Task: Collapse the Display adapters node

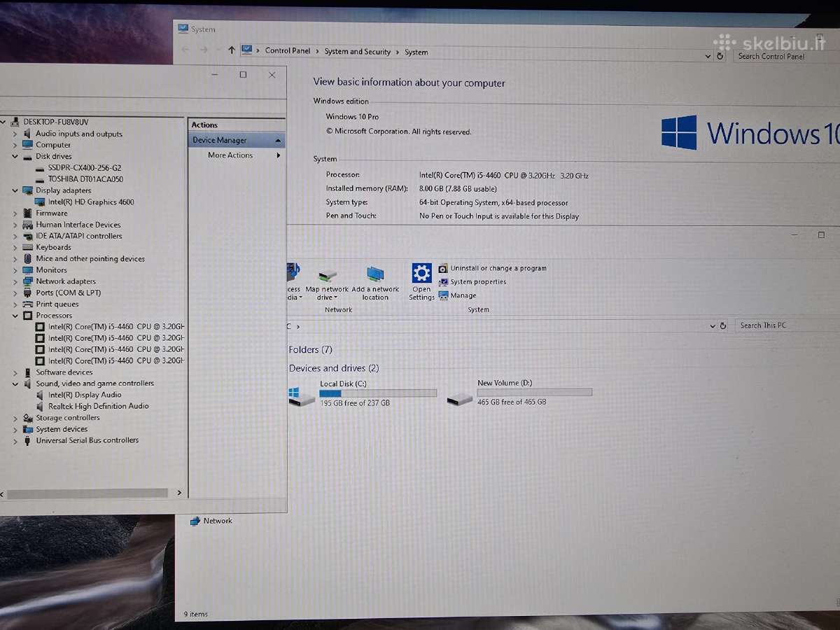Action: pyautogui.click(x=15, y=190)
